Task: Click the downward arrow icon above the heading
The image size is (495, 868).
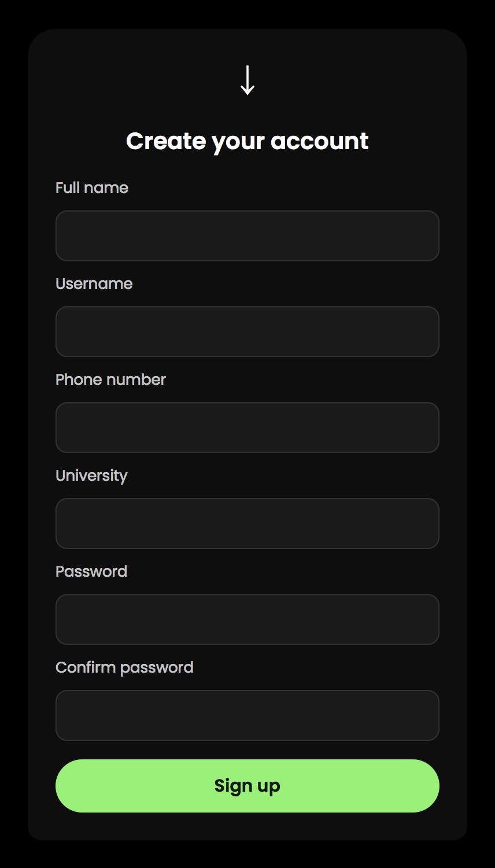Action: pyautogui.click(x=247, y=80)
